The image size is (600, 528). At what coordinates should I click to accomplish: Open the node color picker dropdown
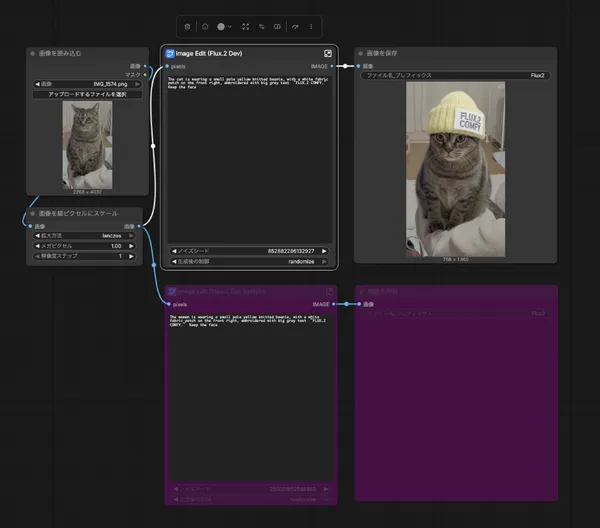(225, 26)
